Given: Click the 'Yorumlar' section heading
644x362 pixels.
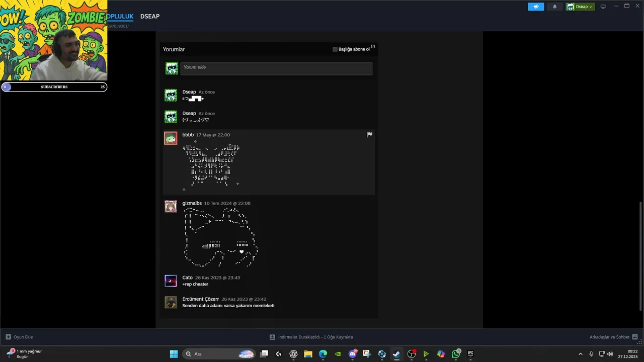Looking at the screenshot, I should [x=174, y=49].
